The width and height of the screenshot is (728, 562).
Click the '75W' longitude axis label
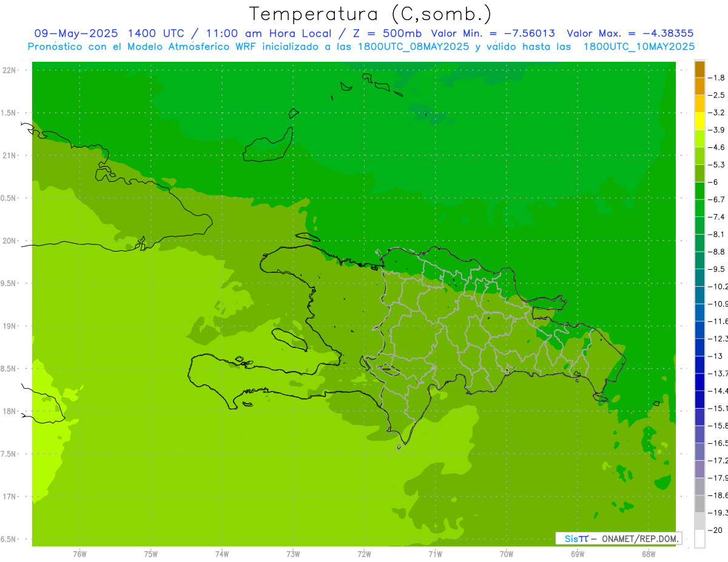(x=151, y=554)
